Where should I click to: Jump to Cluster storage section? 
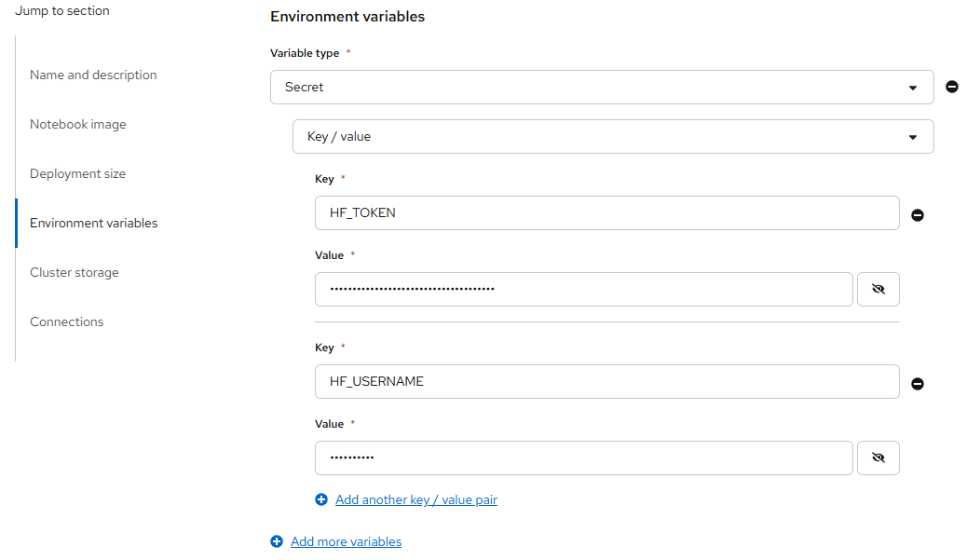pyautogui.click(x=75, y=272)
